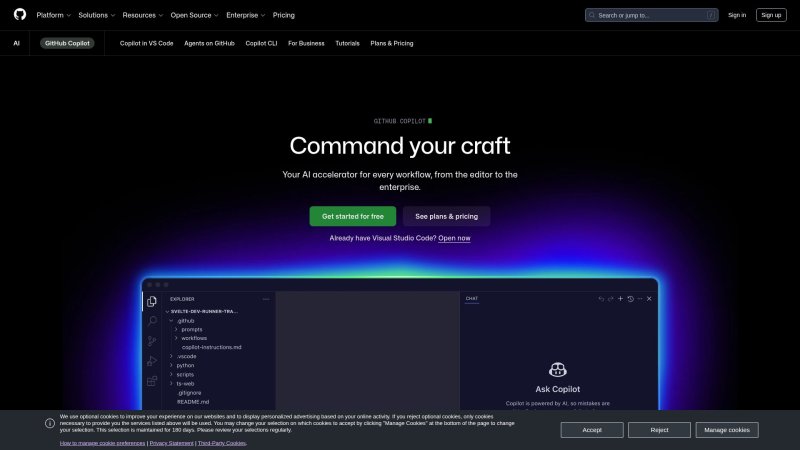The width and height of the screenshot is (800, 450).
Task: Open the README.md file
Action: click(x=193, y=402)
